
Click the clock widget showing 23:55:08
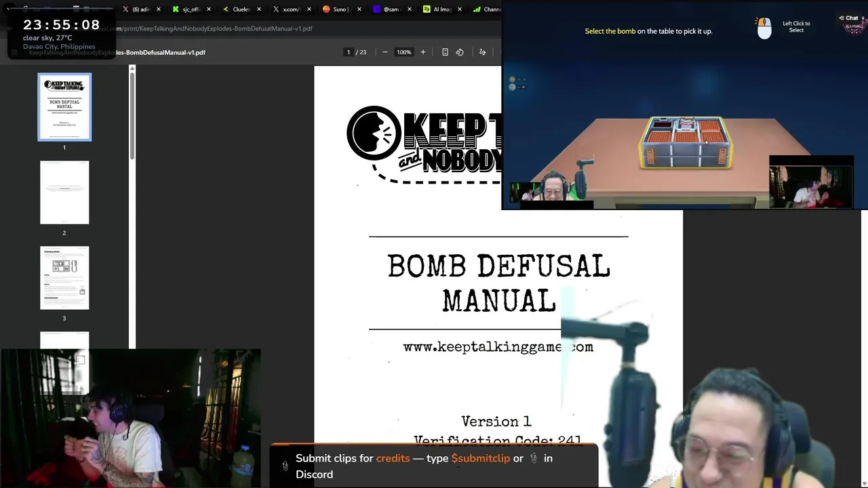pyautogui.click(x=62, y=25)
